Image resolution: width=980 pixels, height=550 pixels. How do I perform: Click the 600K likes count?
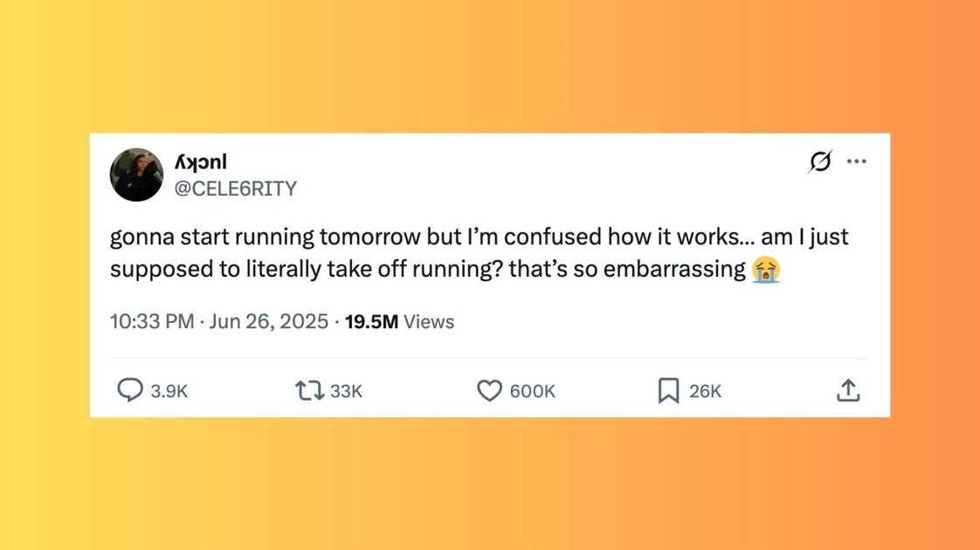532,392
